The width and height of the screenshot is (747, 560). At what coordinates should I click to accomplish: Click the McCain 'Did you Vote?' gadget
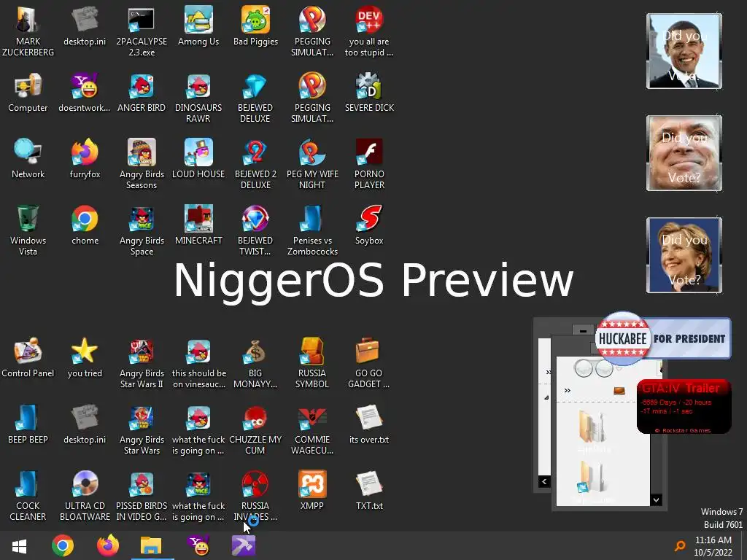(684, 153)
